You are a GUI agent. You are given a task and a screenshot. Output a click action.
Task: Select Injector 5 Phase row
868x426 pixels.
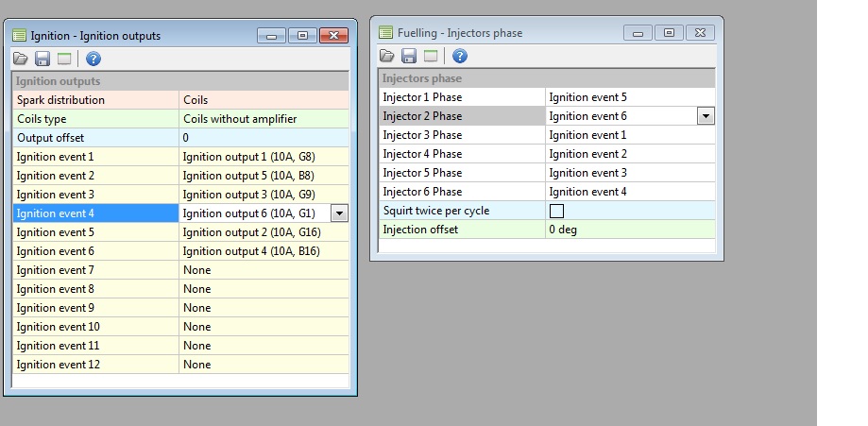click(461, 173)
